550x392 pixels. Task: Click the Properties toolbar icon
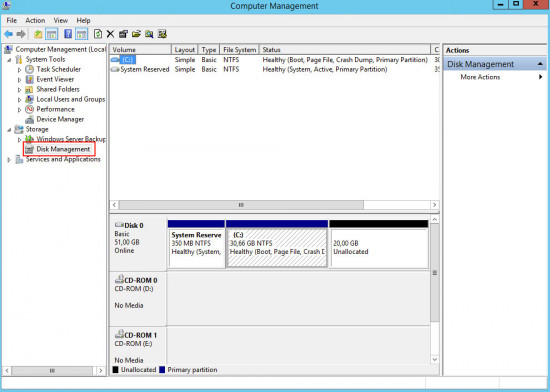pos(123,34)
